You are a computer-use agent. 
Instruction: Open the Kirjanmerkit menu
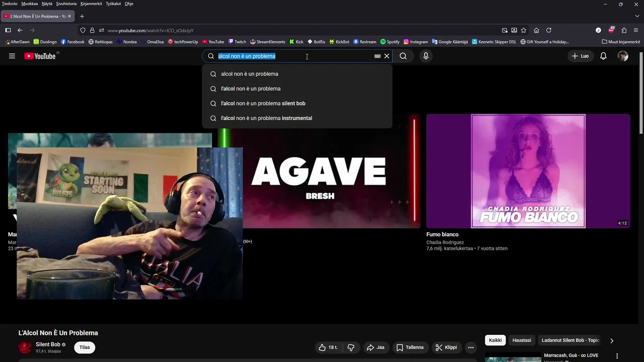click(91, 4)
